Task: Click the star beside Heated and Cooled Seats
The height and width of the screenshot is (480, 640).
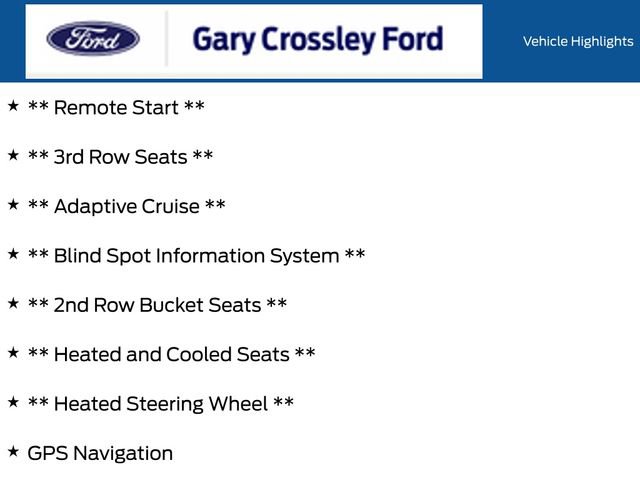Action: tap(13, 353)
